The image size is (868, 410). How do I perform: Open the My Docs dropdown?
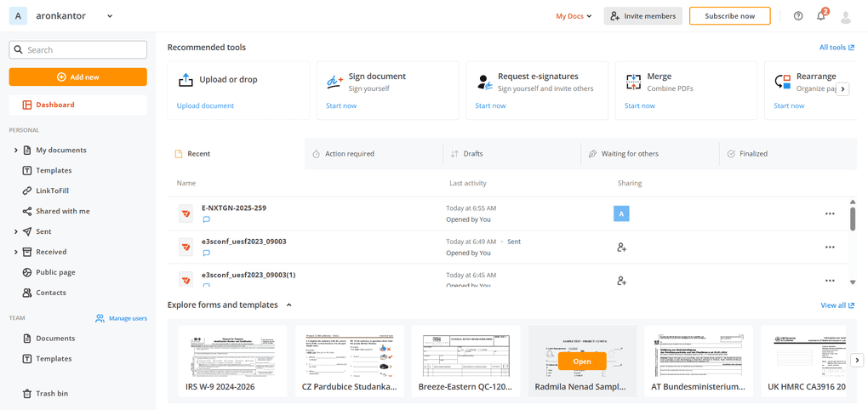tap(574, 16)
